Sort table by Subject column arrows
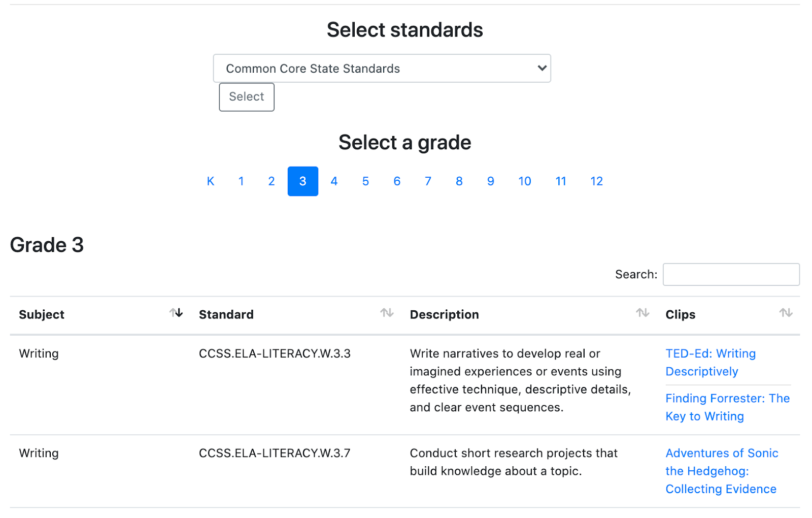 tap(176, 313)
